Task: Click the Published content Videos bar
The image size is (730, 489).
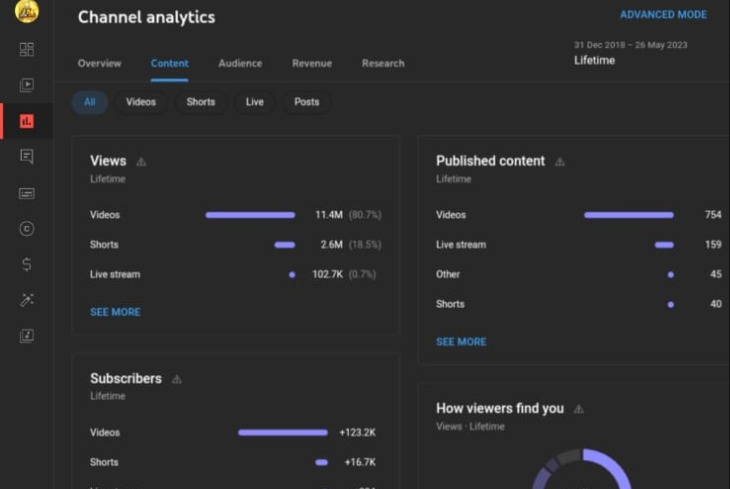Action: [x=629, y=215]
